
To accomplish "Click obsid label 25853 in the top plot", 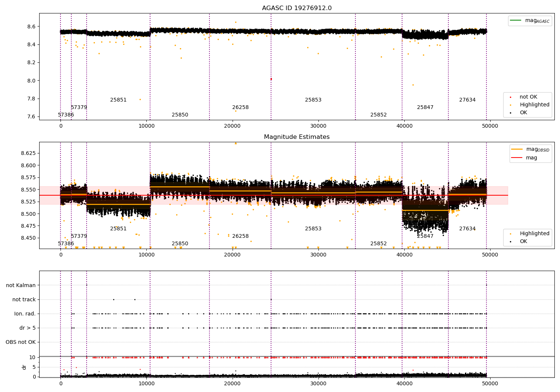I will pos(313,100).
